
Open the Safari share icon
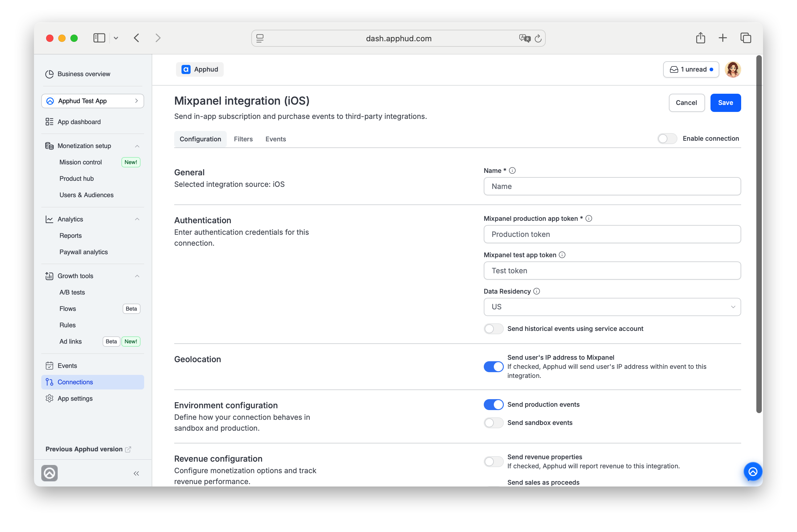[x=700, y=38]
